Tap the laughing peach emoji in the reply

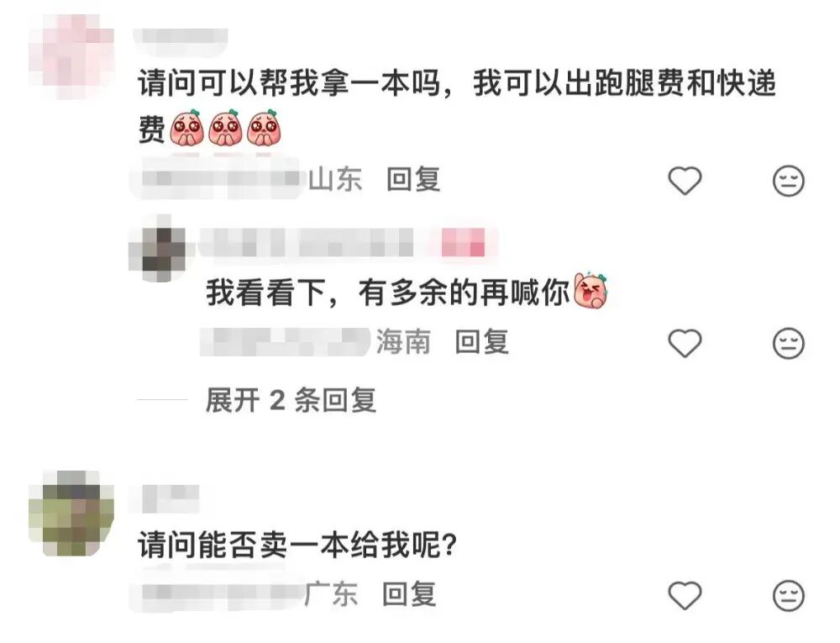pyautogui.click(x=591, y=291)
